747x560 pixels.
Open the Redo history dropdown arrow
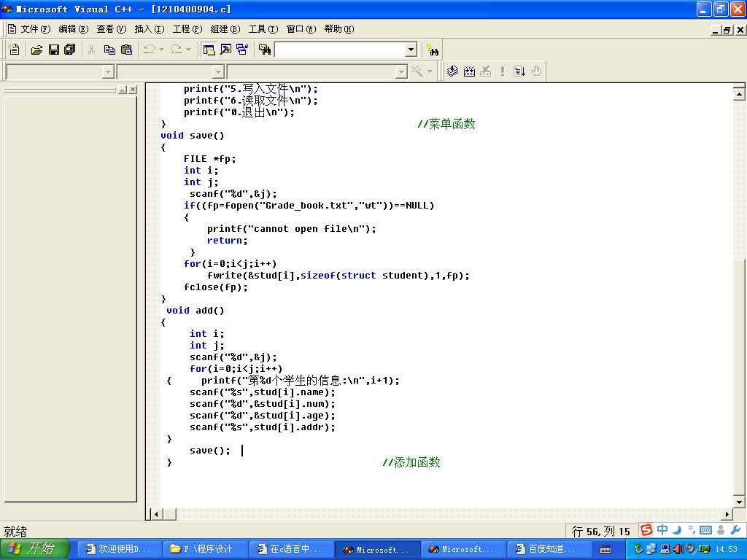coord(188,50)
